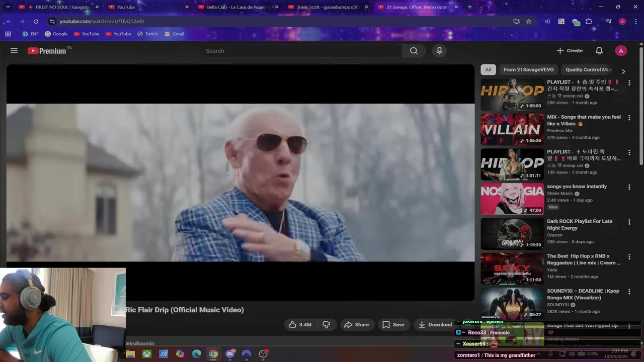Select 'From 21SavageVEVO' filter chip

click(528, 70)
